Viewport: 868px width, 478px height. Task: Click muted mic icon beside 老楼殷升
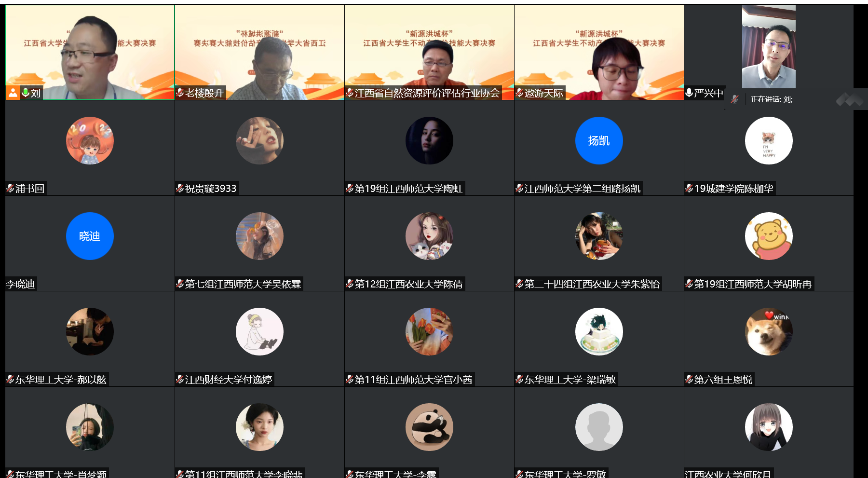pos(180,93)
